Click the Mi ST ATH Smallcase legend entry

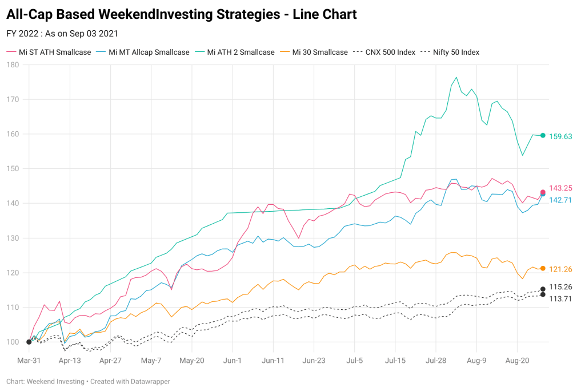pos(49,52)
